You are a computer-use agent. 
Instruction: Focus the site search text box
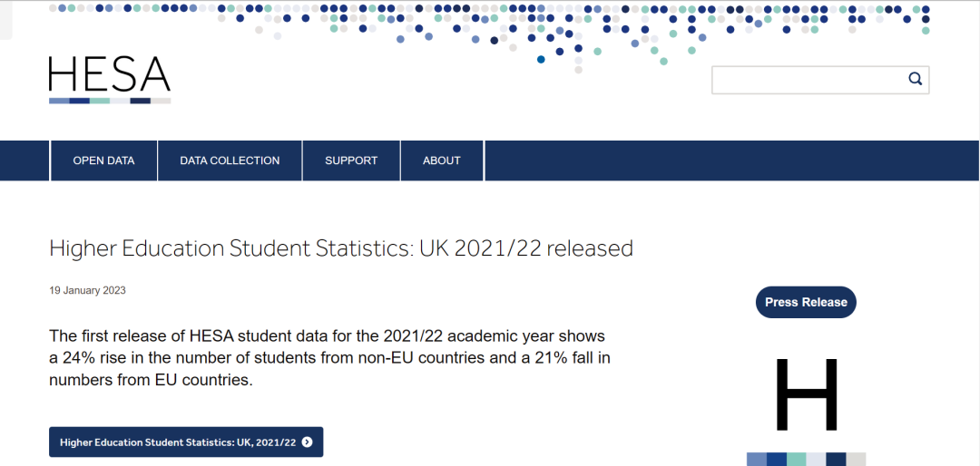[808, 80]
